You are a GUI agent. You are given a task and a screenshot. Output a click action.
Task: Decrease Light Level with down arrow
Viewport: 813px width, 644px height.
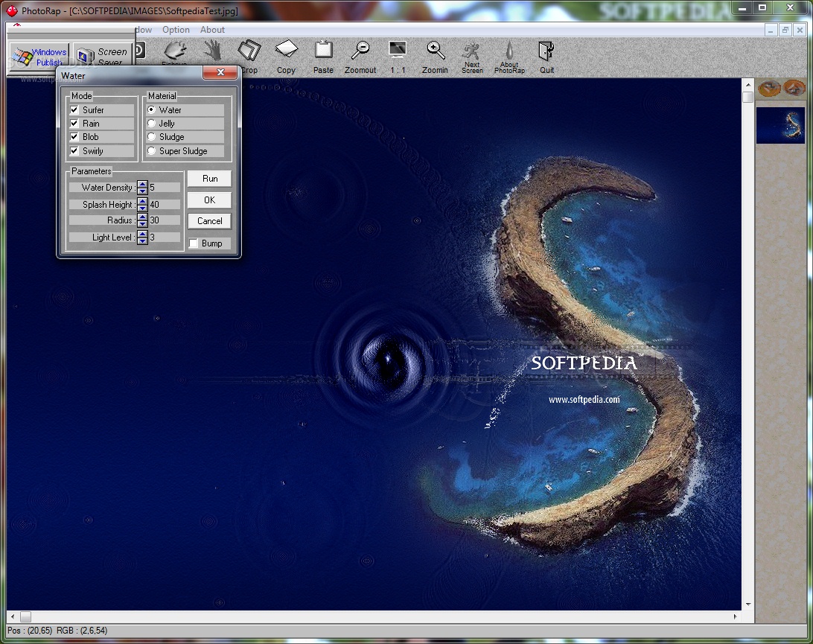tap(143, 240)
